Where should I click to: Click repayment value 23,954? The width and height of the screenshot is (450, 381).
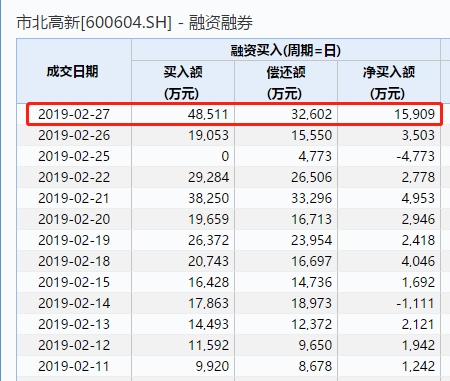[x=311, y=240]
